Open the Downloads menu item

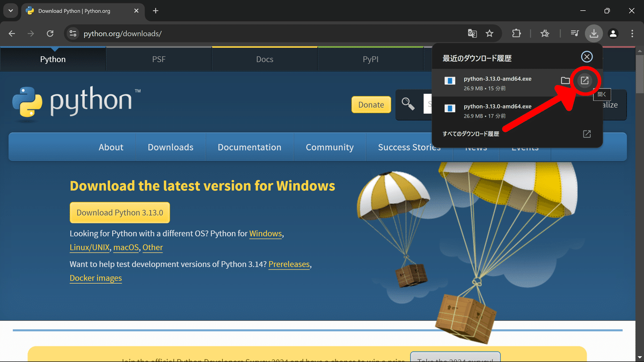tap(171, 147)
